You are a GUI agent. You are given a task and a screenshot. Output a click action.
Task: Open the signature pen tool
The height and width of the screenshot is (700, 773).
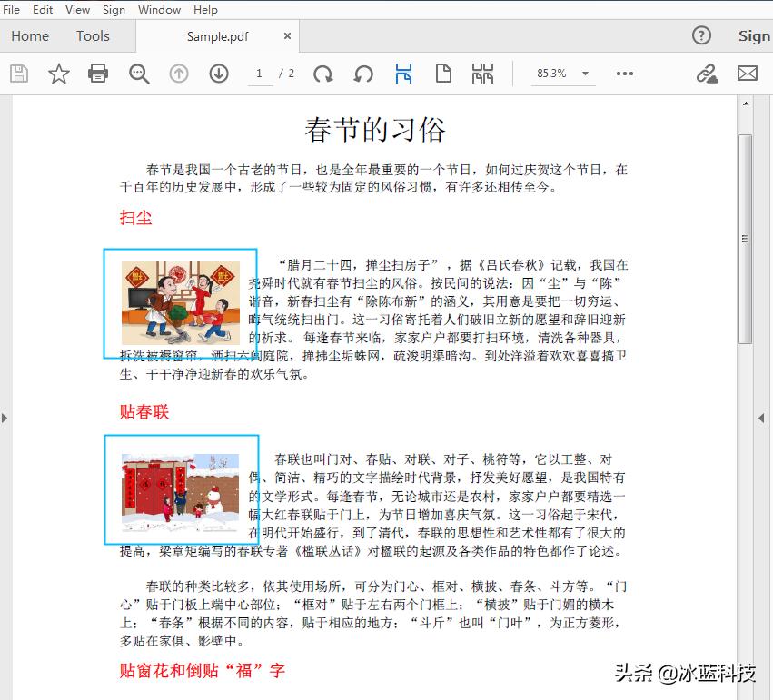click(x=708, y=74)
